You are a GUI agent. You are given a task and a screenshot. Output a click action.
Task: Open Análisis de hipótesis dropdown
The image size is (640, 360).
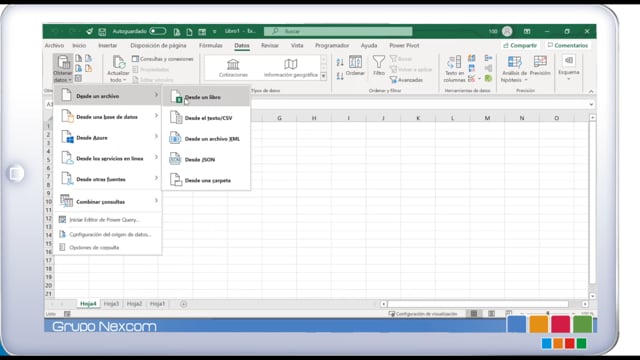point(514,69)
